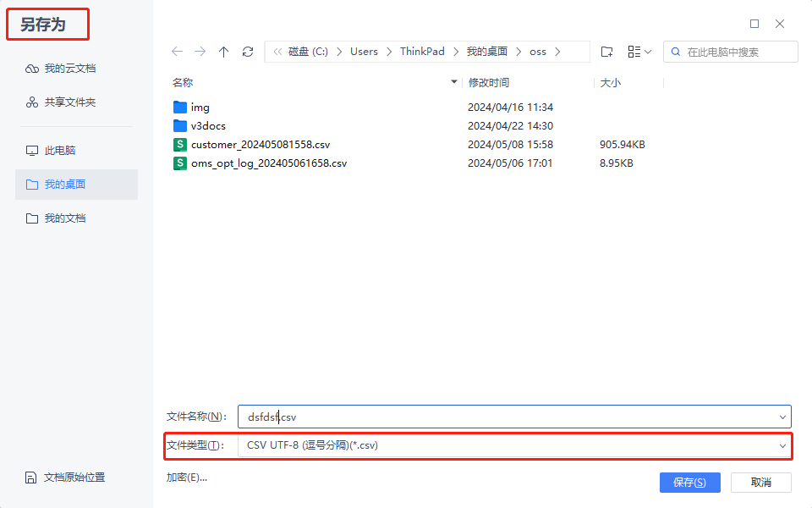Open the img folder
This screenshot has height=508, width=812.
(x=200, y=108)
